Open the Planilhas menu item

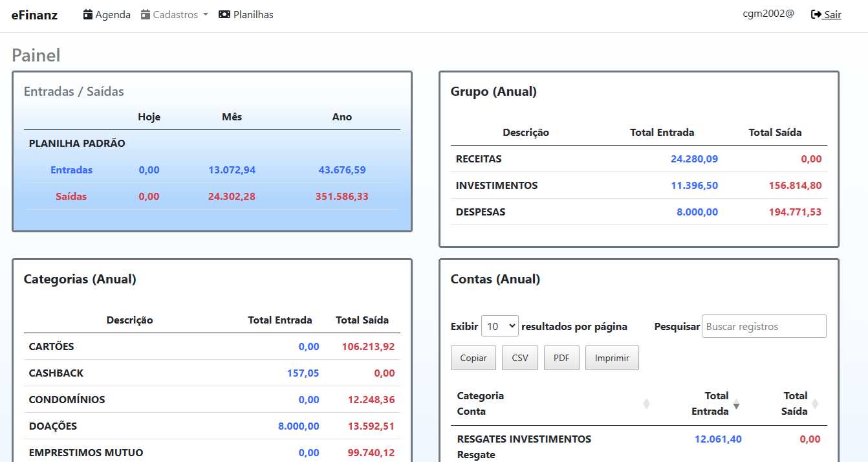click(253, 14)
